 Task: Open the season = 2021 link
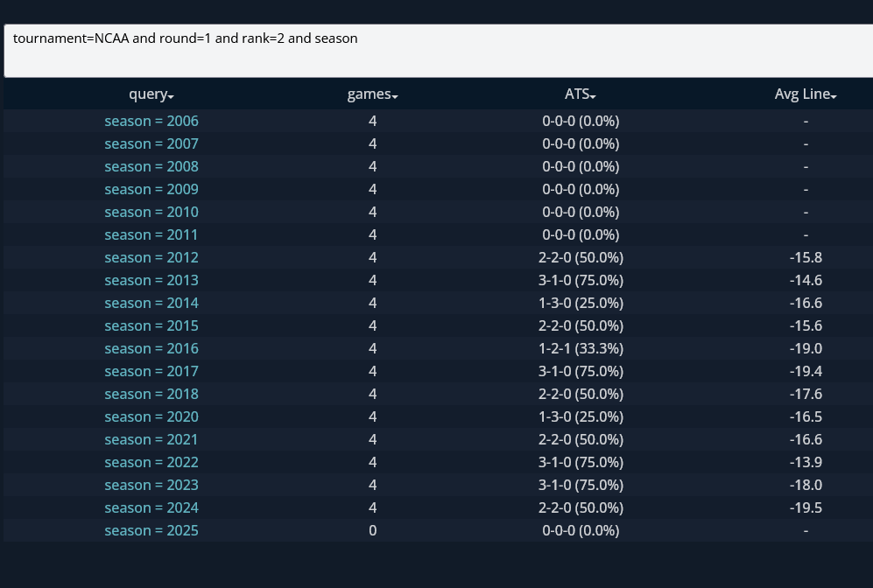tap(151, 440)
